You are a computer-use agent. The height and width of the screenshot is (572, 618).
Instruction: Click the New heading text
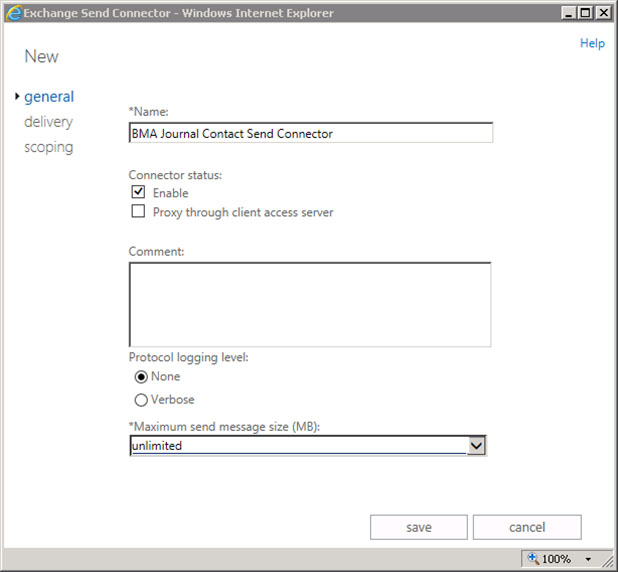[x=41, y=56]
